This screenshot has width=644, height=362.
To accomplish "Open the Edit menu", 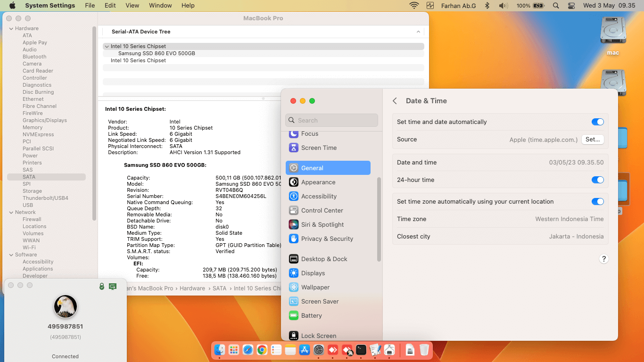I will pyautogui.click(x=110, y=6).
